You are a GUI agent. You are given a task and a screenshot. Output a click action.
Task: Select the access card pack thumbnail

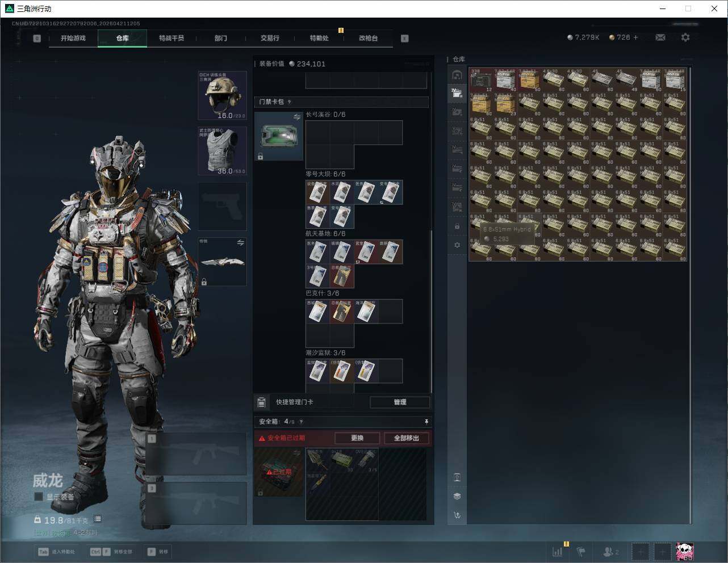click(279, 136)
